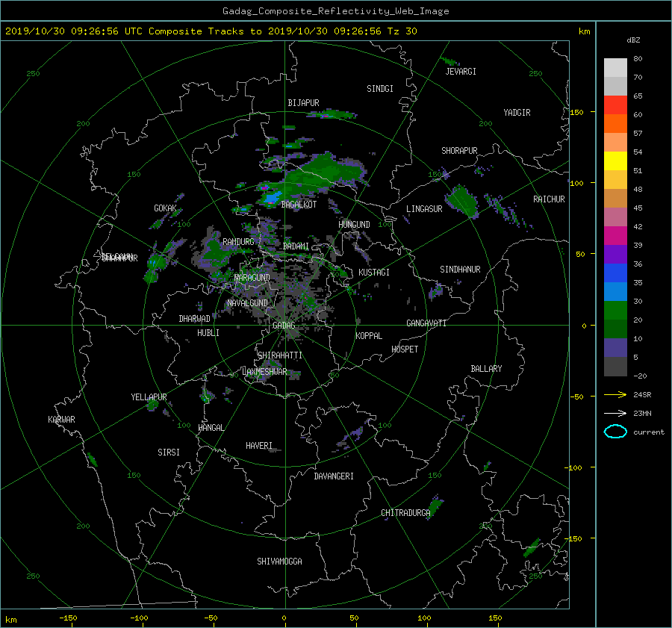
Task: Click the BALLARY city label
Action: pyautogui.click(x=486, y=369)
